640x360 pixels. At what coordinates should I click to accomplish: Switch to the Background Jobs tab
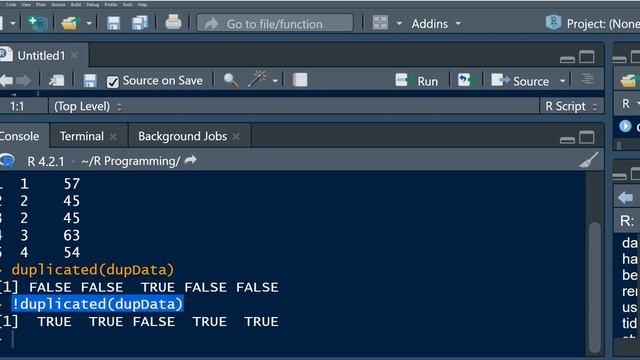[x=182, y=136]
